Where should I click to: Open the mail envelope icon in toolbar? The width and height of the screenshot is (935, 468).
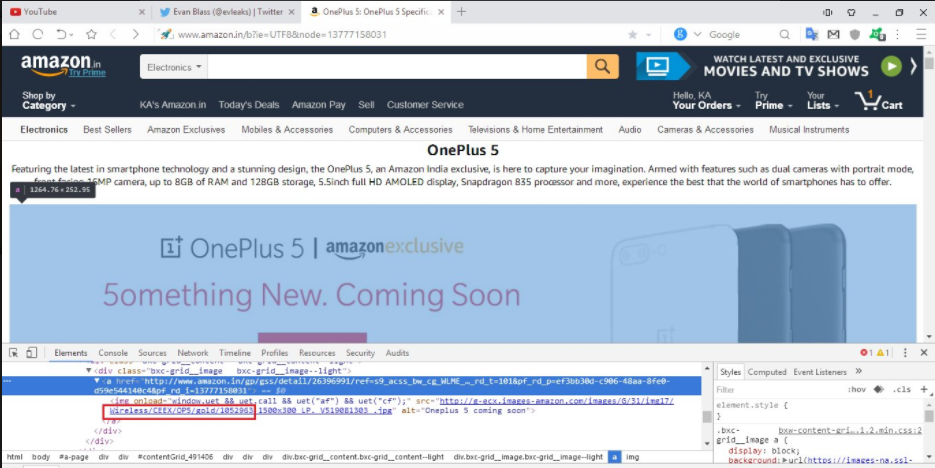(833, 35)
